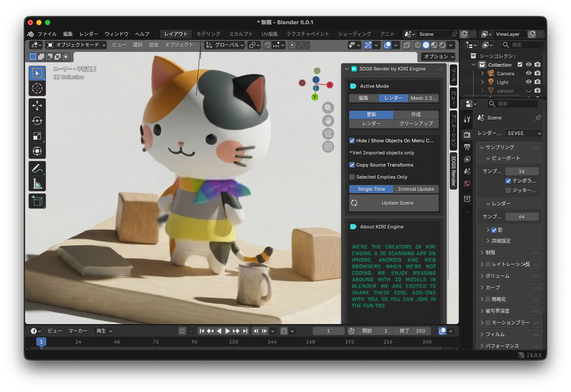Viewport: 571px width, 392px height.
Task: Open the レンダー menu in the menu bar
Action: click(x=88, y=34)
